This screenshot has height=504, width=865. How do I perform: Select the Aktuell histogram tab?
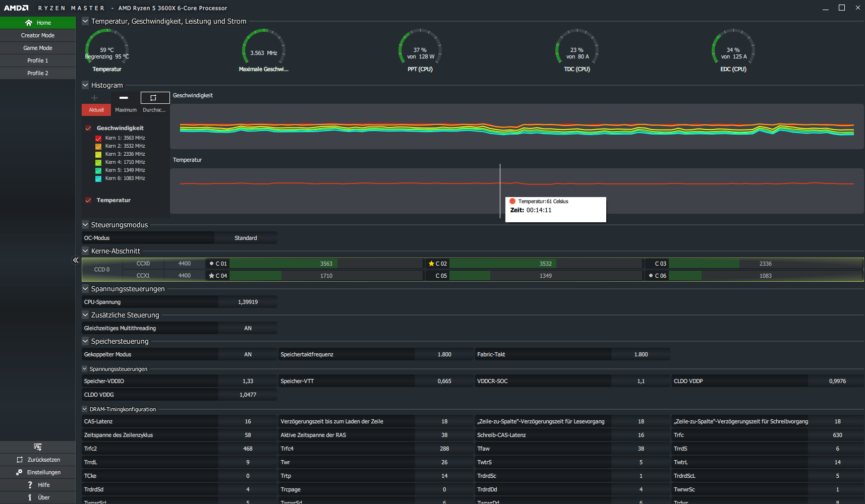coord(96,110)
